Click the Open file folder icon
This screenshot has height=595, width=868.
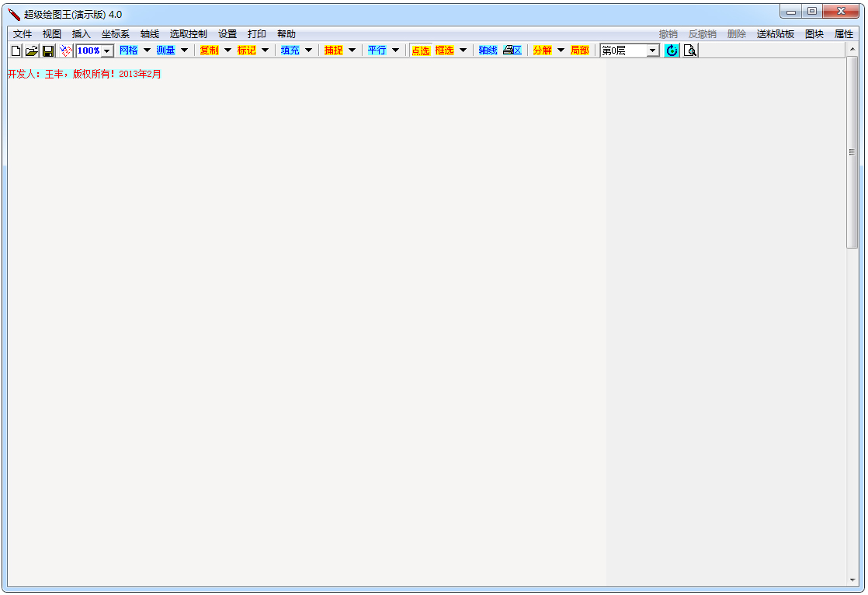[32, 50]
